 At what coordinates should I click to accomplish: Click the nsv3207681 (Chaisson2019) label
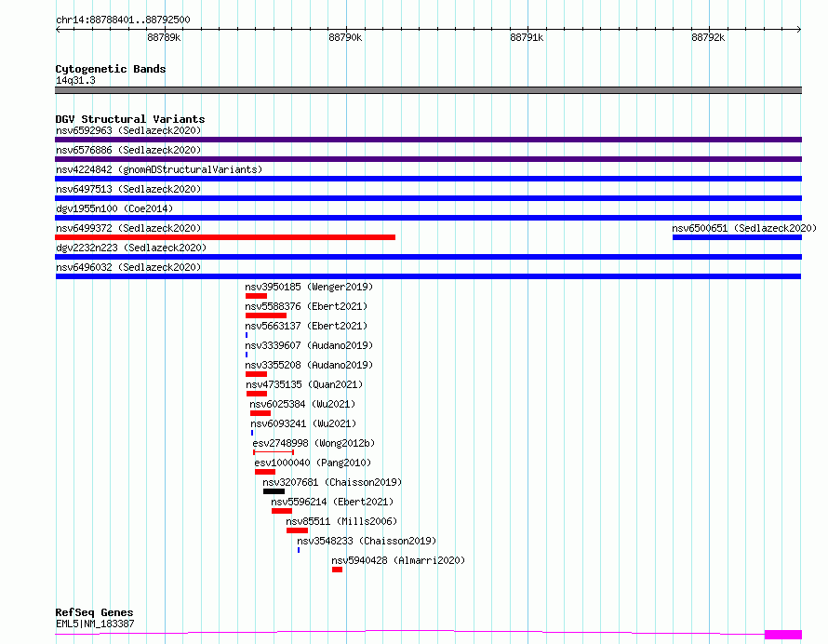(332, 482)
